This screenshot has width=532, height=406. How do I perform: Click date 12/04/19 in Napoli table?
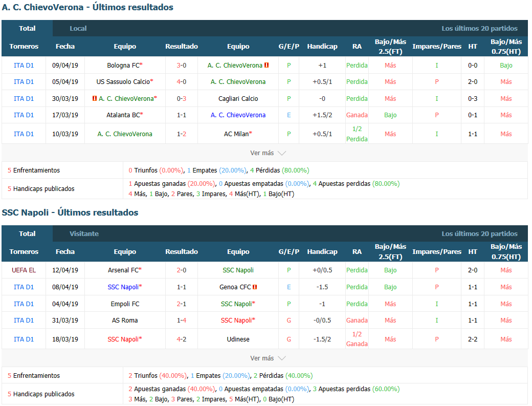click(x=65, y=270)
